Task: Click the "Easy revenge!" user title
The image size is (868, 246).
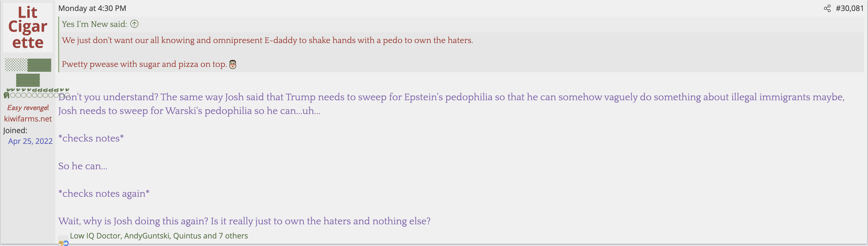Action: click(x=28, y=108)
